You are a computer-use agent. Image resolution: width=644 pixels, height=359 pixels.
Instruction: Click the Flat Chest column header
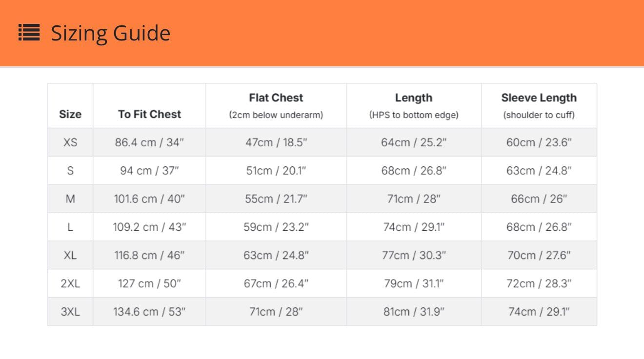(x=276, y=98)
